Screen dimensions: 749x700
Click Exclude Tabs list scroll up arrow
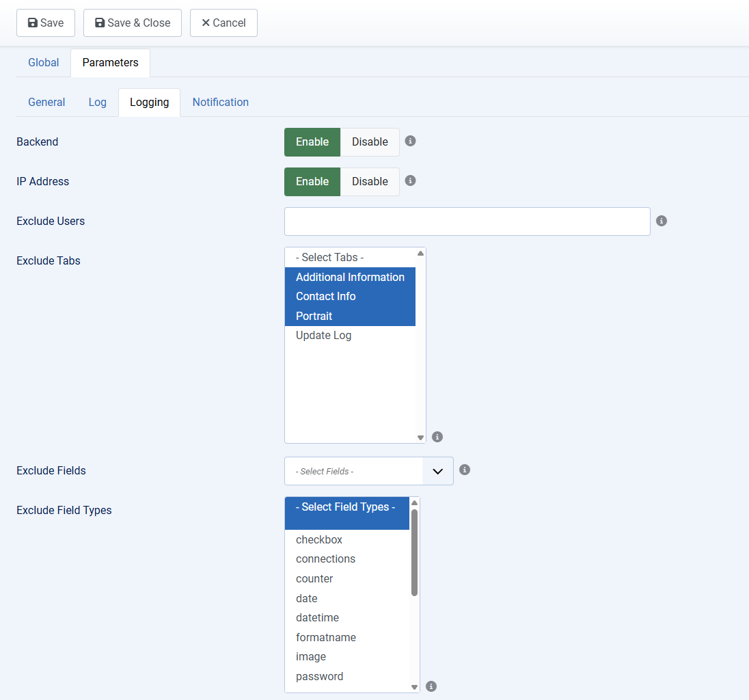coord(420,253)
